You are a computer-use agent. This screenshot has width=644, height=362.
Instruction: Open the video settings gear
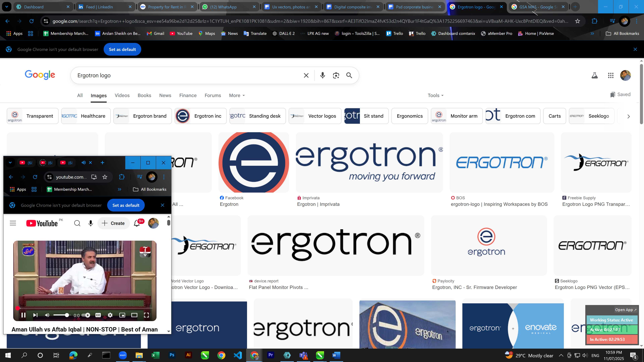click(x=110, y=315)
